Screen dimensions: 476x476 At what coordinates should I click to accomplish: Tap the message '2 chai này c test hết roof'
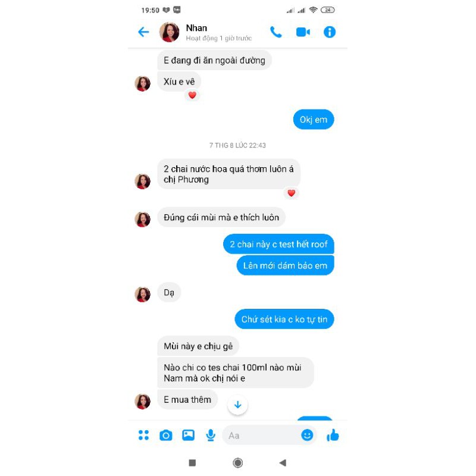[x=278, y=244]
